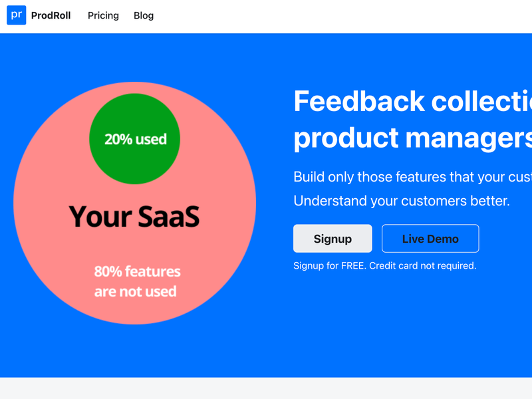This screenshot has height=399, width=532.
Task: Click the light gray section below the hero
Action: pos(266,388)
